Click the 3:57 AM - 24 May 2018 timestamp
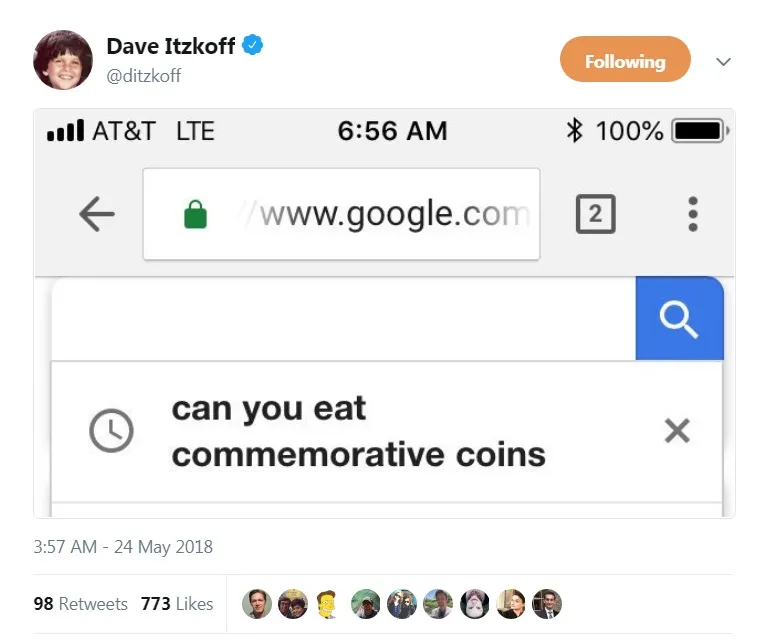This screenshot has height=641, width=768. point(123,547)
